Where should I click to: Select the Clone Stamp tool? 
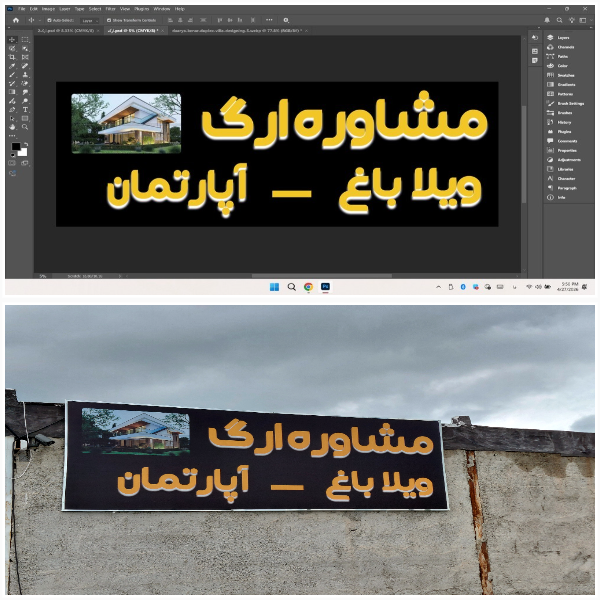click(25, 75)
